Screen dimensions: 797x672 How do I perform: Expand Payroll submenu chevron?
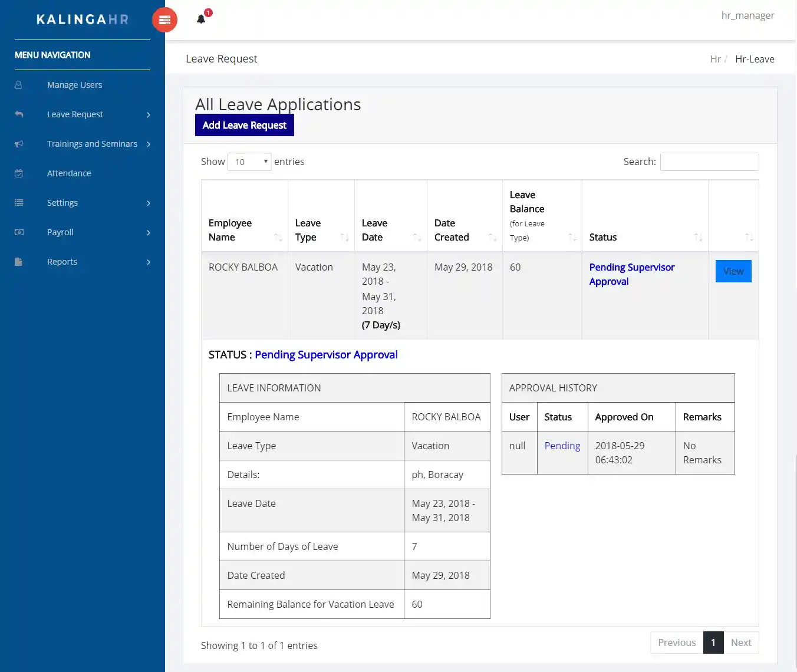tap(149, 233)
